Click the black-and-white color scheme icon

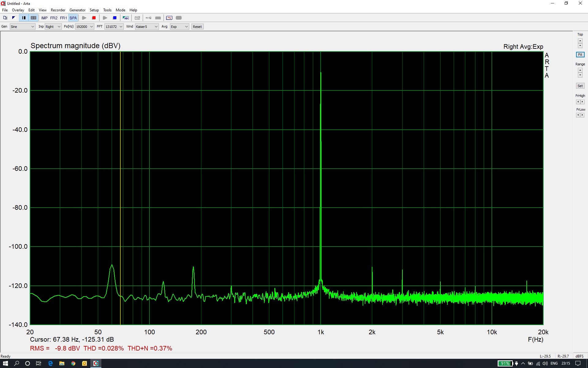[13, 18]
